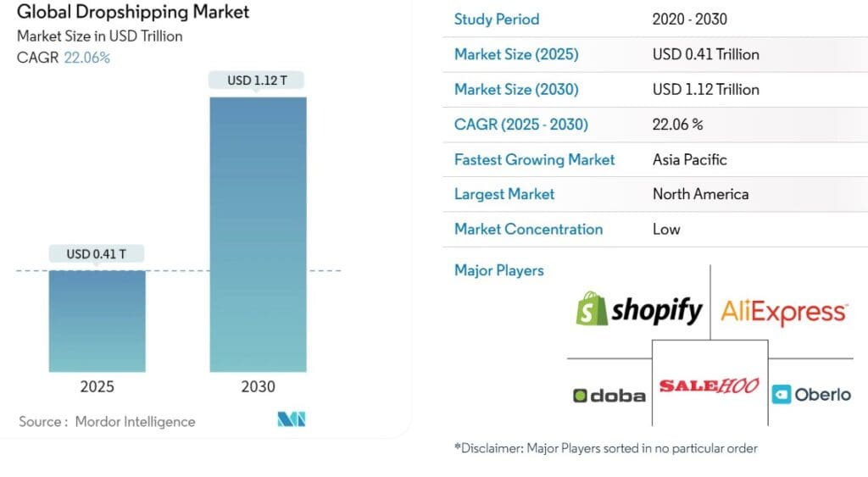The image size is (868, 477).
Task: Click the Market Concentration label
Action: [x=528, y=229]
